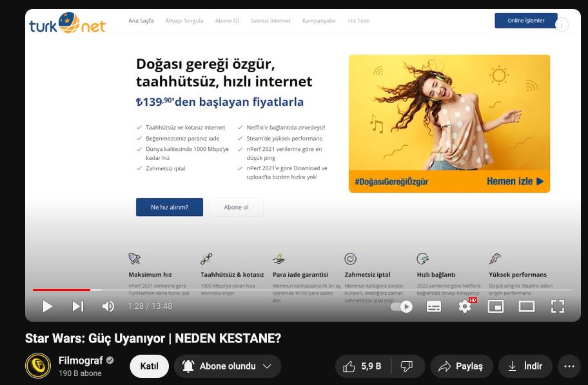588x385 pixels.
Task: Open Filmograf channel name link
Action: click(81, 360)
